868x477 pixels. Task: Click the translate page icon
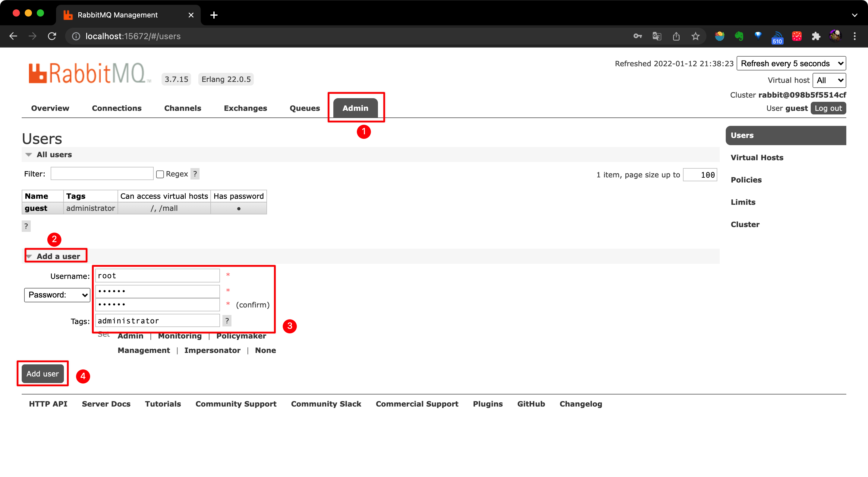[657, 36]
